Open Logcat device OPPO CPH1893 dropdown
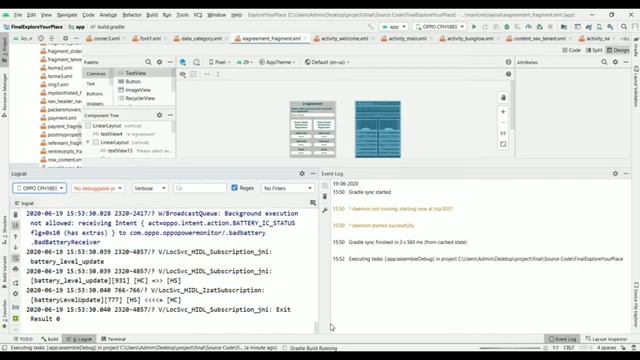Screen dimensions: 640x360 pos(40,188)
